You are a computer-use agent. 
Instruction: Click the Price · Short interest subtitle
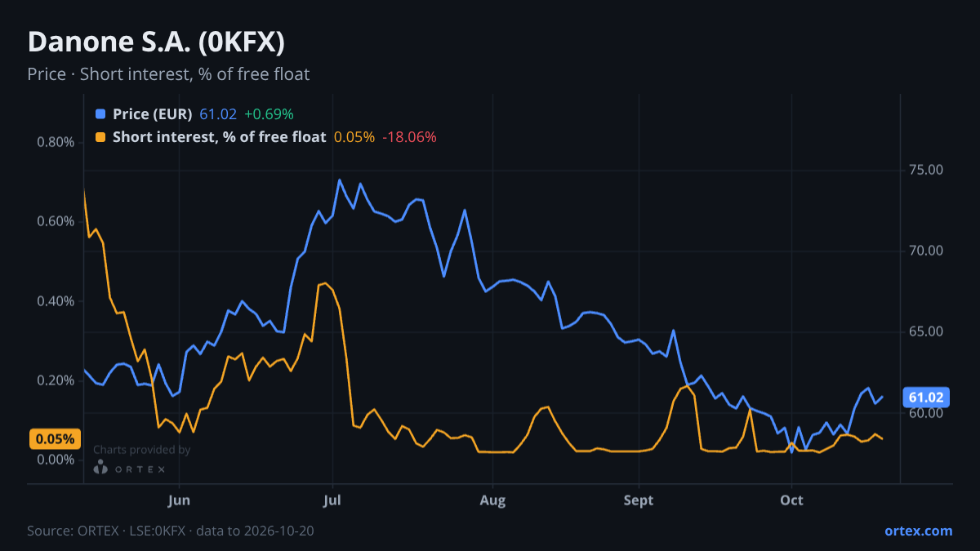tap(168, 74)
